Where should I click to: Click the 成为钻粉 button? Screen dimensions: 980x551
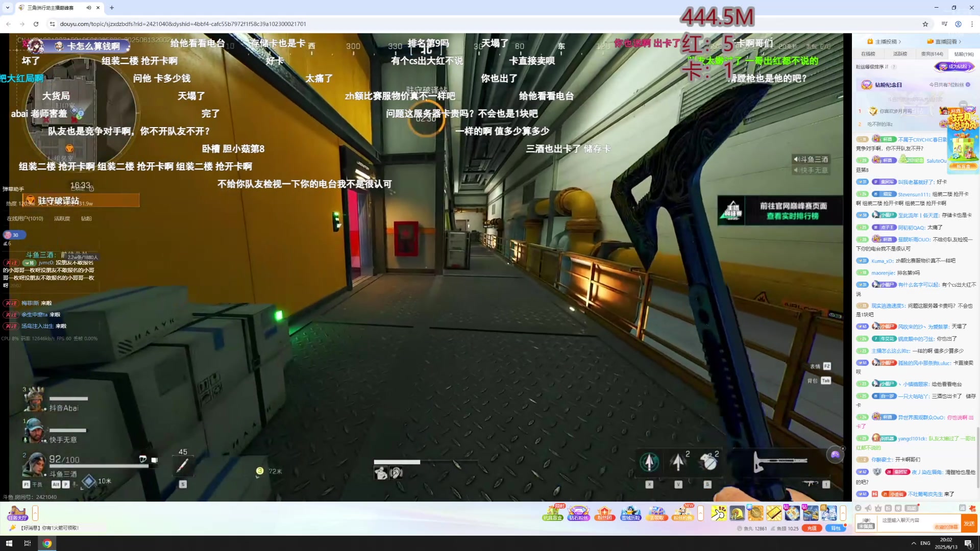[954, 67]
